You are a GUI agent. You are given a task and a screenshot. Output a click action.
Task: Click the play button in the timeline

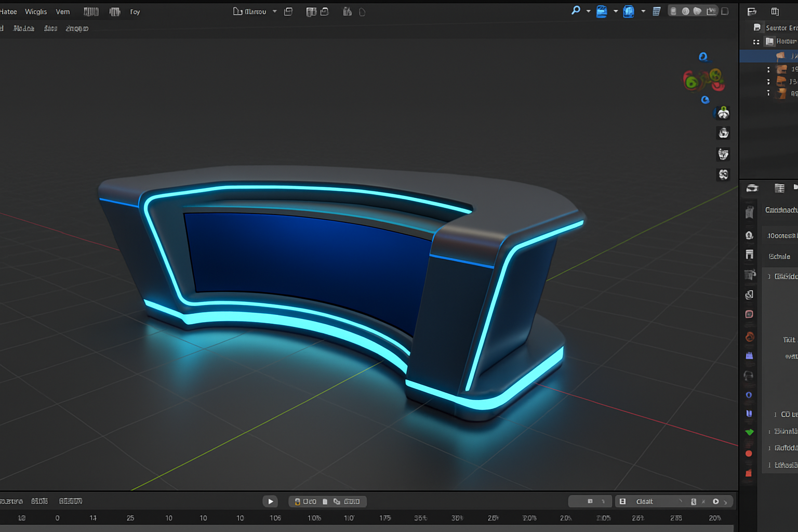[x=270, y=501]
